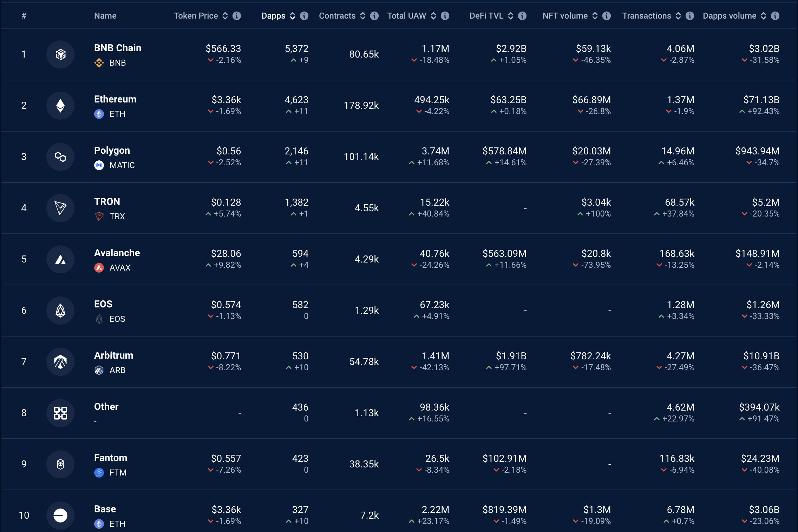Open the Base chain logo icon
The height and width of the screenshot is (532, 798).
coord(60,516)
